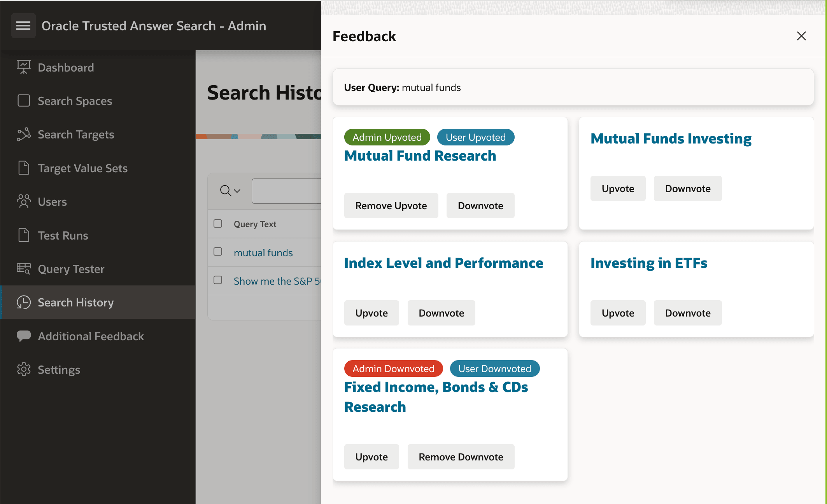Click the search history filter input field
The width and height of the screenshot is (827, 504).
coord(286,191)
